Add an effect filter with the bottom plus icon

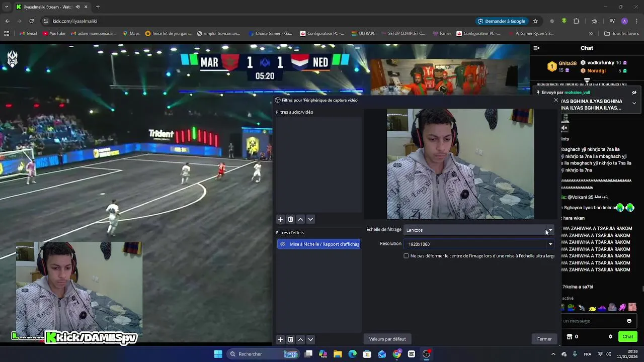click(x=280, y=339)
